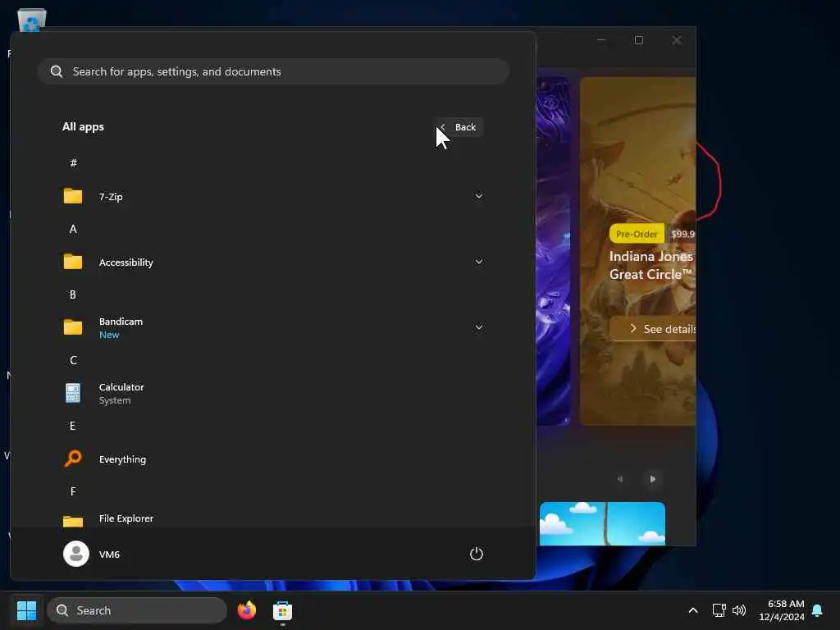Open the notification bell icon
This screenshot has width=840, height=630.
tap(818, 610)
